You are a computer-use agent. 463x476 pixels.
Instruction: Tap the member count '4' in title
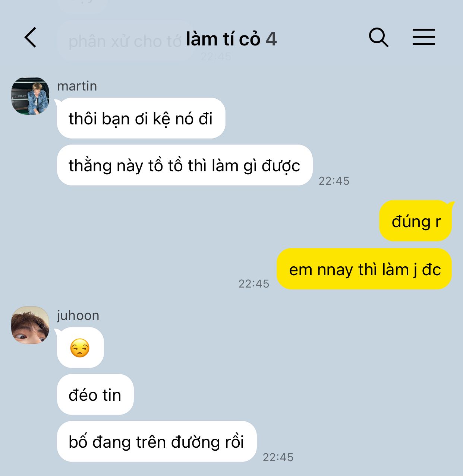(271, 39)
